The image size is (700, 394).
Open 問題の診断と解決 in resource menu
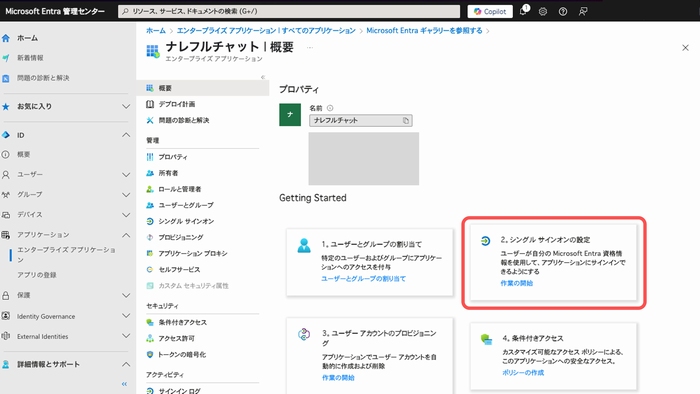(184, 120)
